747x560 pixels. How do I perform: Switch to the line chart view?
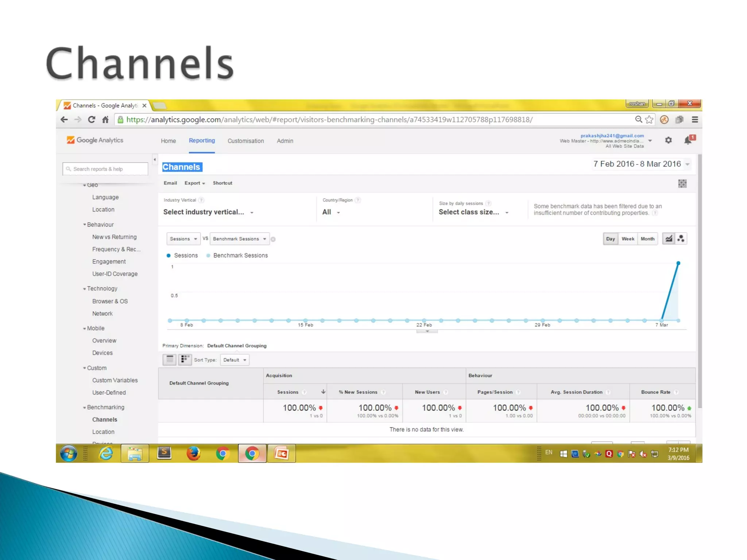click(669, 239)
